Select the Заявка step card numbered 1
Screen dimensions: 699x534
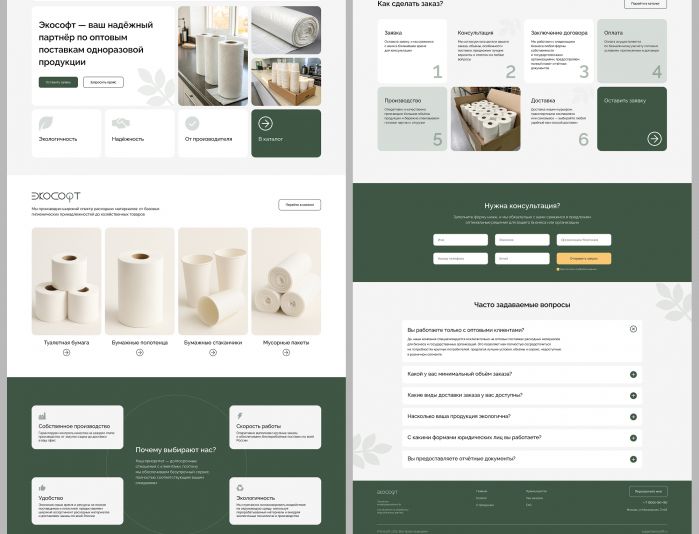point(412,51)
